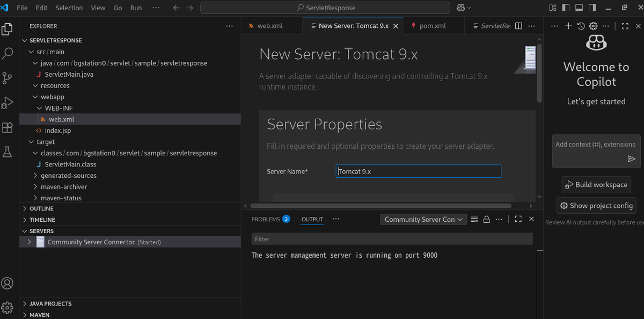Close the bottom panel

531,219
